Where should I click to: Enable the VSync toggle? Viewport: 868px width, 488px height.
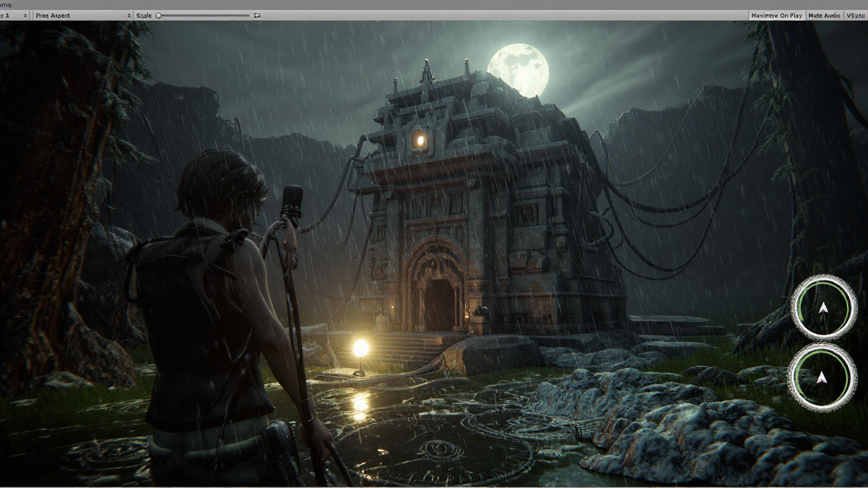pos(856,15)
